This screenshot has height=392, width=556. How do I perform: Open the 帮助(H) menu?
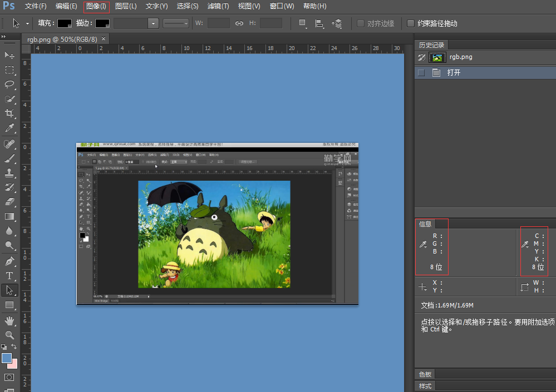pos(315,6)
